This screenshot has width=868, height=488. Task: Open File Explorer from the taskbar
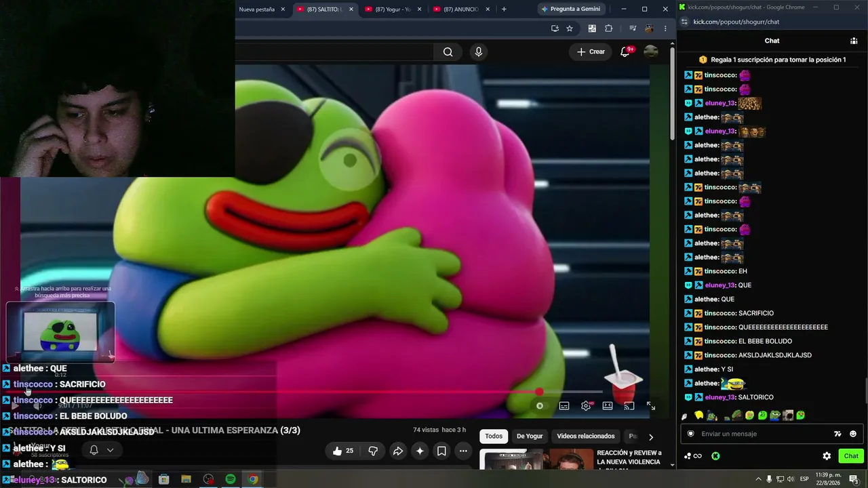coord(186,479)
